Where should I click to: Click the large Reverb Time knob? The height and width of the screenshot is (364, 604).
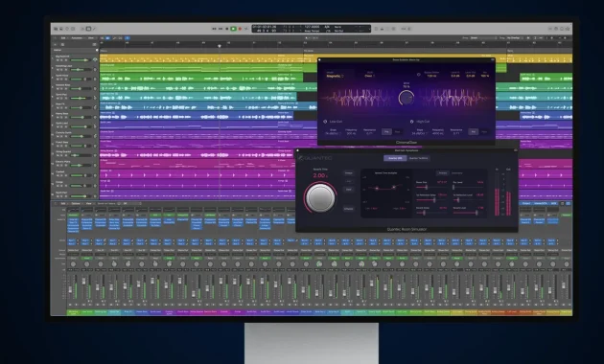point(320,197)
